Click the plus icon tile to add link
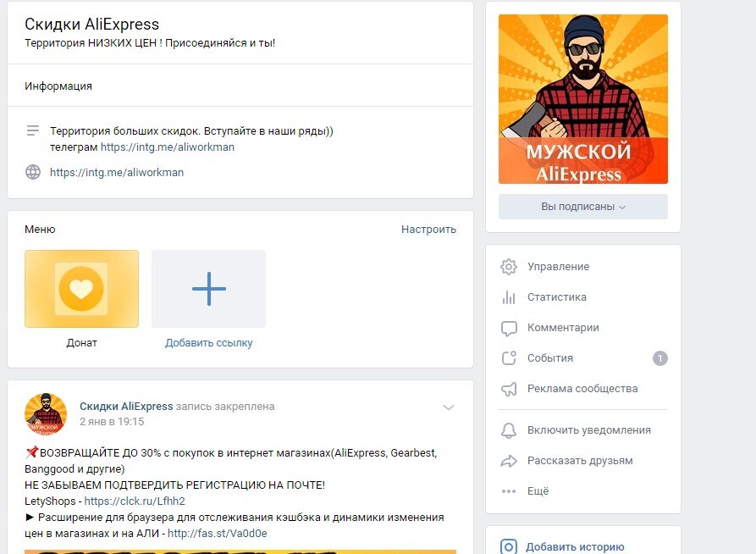The width and height of the screenshot is (756, 554). coord(209,289)
